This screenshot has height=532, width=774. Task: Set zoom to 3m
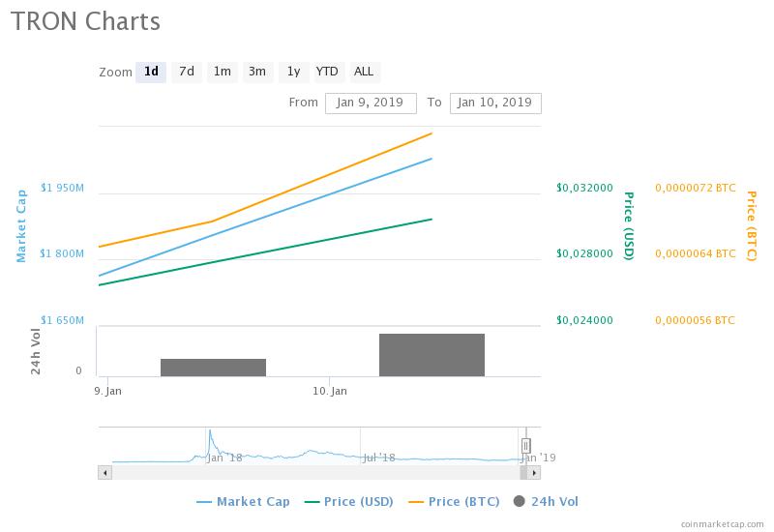257,72
